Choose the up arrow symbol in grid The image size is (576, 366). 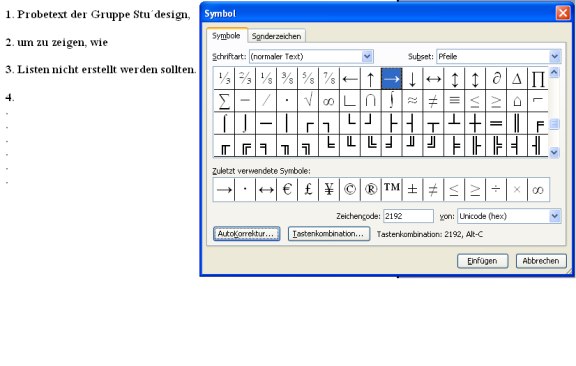click(x=371, y=79)
